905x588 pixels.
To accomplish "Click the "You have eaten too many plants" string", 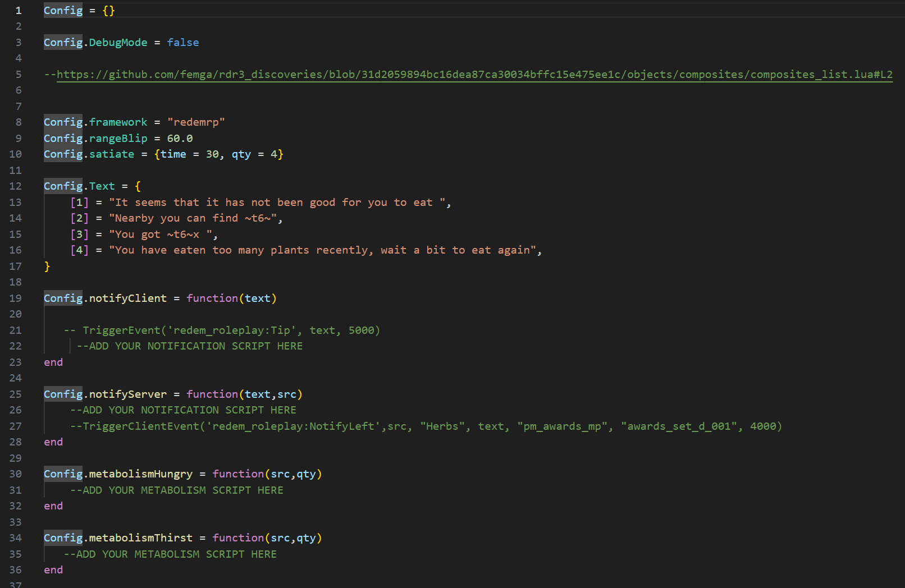I will (323, 250).
